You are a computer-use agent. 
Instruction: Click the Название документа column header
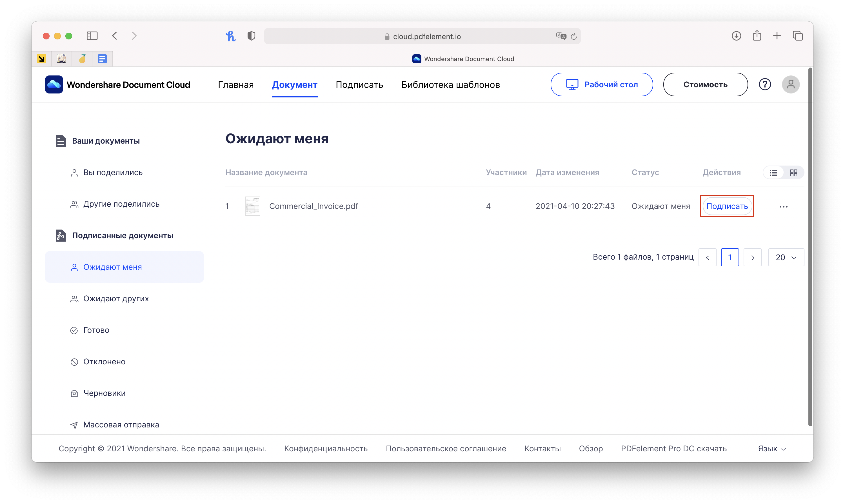266,173
